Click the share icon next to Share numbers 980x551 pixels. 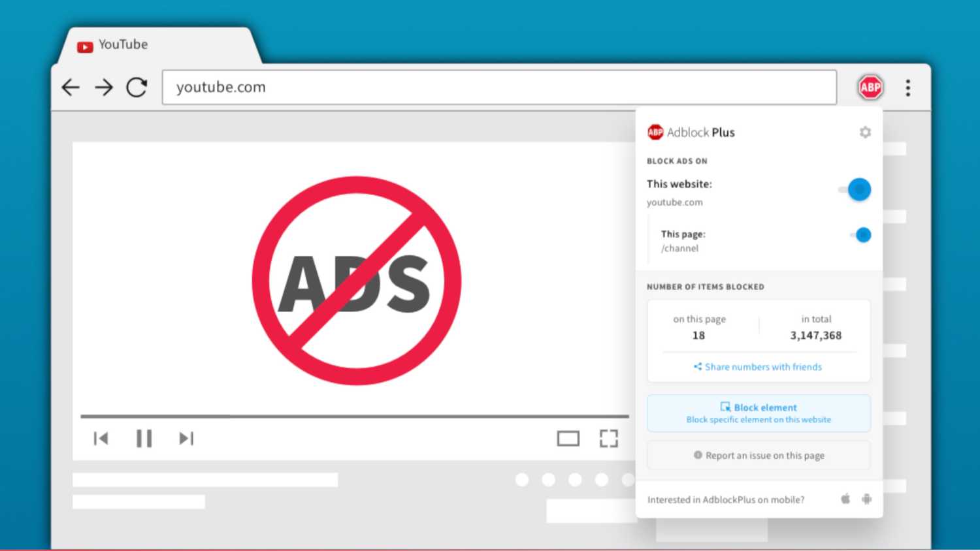pyautogui.click(x=697, y=366)
